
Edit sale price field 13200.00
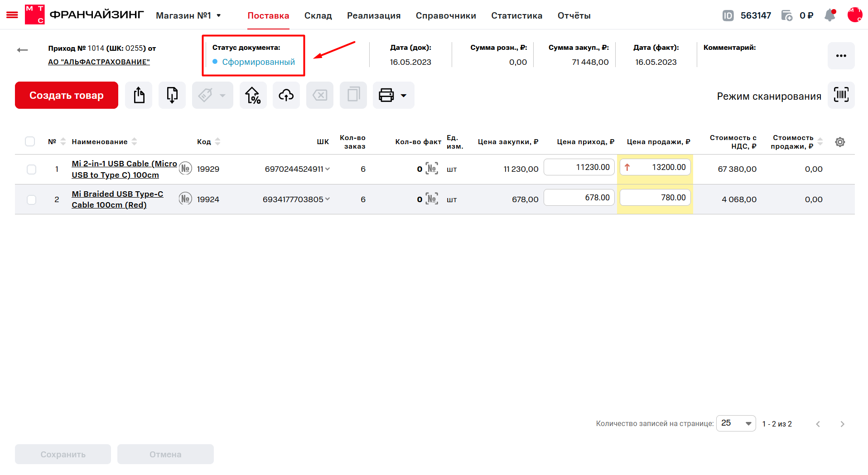coord(655,167)
